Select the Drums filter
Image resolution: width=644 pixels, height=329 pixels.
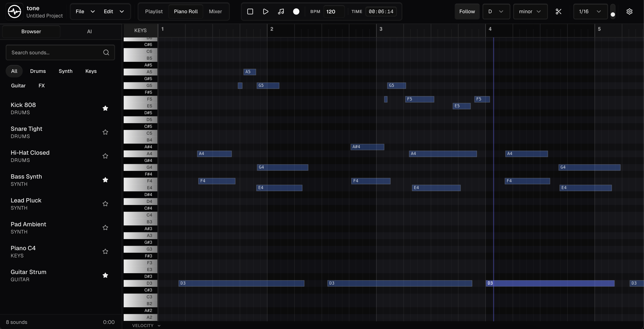(x=38, y=71)
